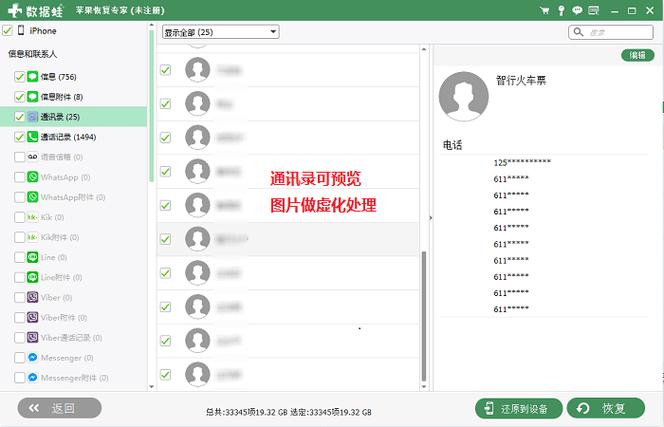
Task: Click contact list scroll up arrow
Action: click(x=424, y=50)
